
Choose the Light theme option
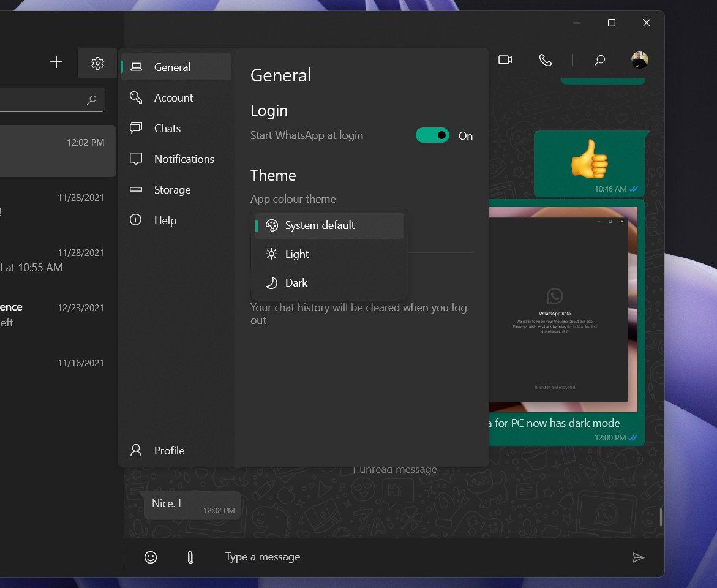coord(329,254)
